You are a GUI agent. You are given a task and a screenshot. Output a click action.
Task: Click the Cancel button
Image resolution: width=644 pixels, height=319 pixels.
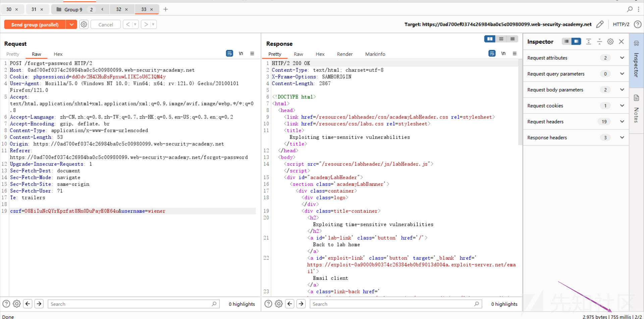point(106,24)
